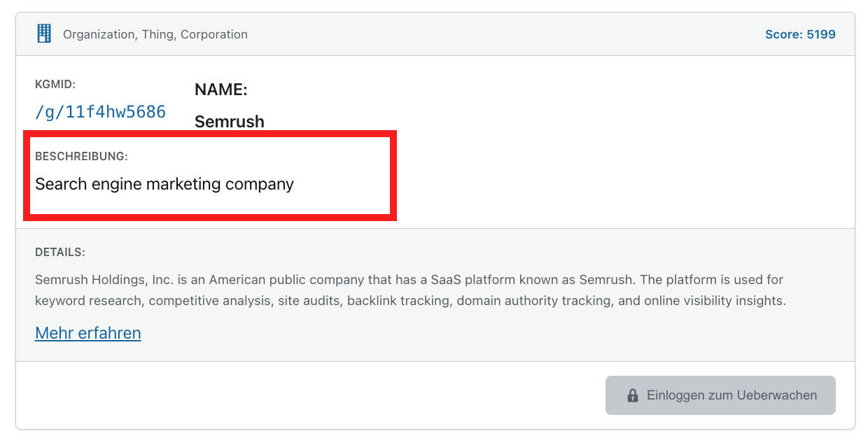Click the lock icon on login button
Screen dimensions: 868x438
pos(633,395)
